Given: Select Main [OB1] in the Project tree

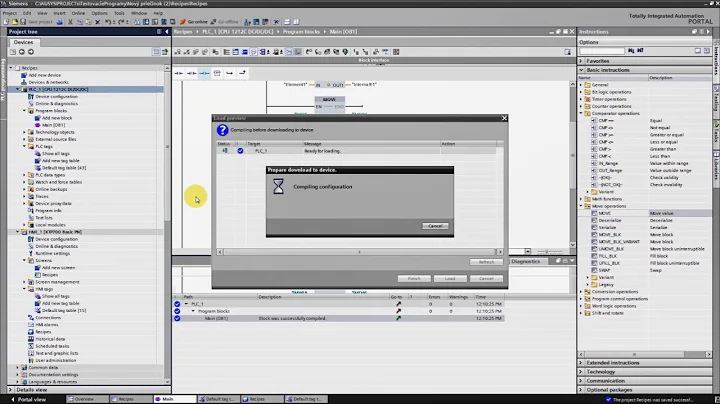Looking at the screenshot, I should [53, 125].
